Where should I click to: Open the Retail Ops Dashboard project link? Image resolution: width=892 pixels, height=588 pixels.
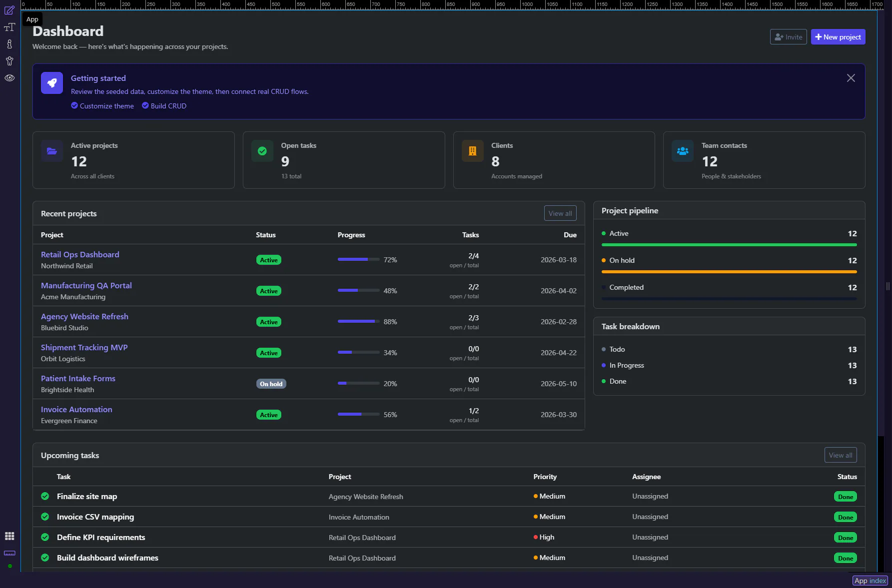80,254
